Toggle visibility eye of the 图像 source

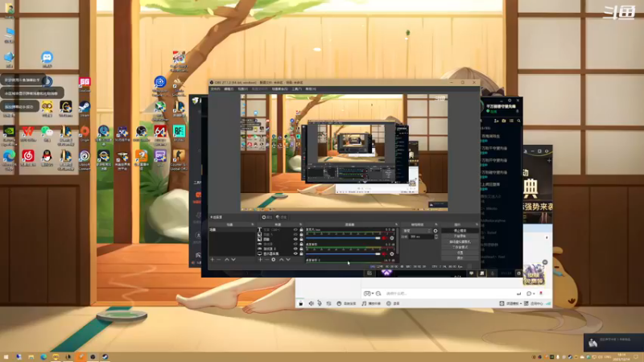point(295,239)
